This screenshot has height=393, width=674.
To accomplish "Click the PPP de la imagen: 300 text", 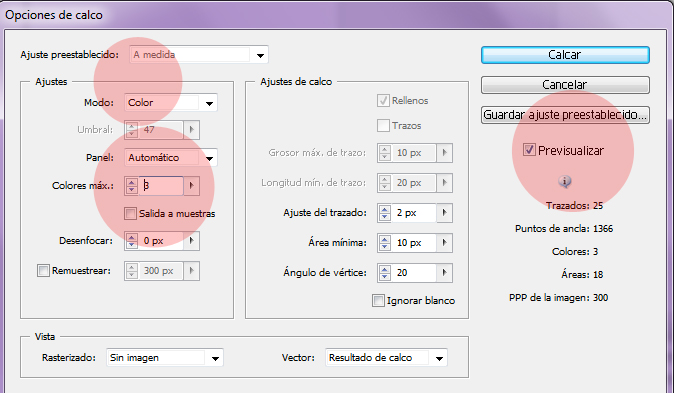I will pyautogui.click(x=558, y=298).
